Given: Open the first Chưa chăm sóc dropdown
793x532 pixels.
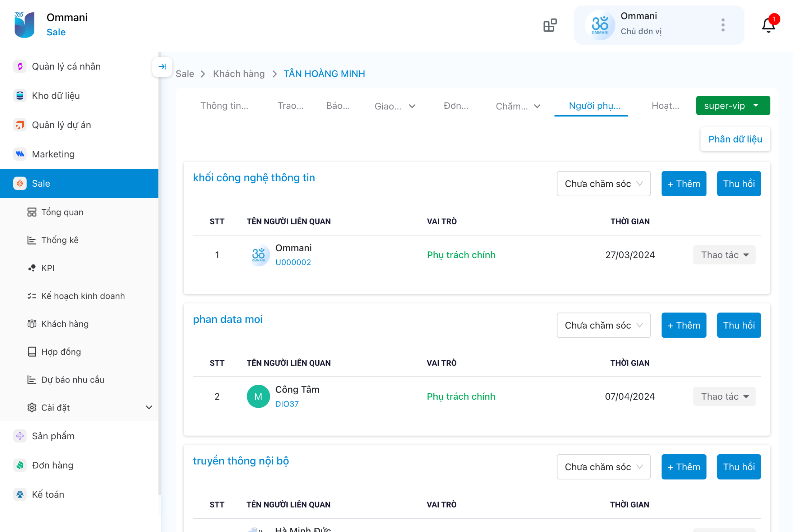Looking at the screenshot, I should point(603,184).
